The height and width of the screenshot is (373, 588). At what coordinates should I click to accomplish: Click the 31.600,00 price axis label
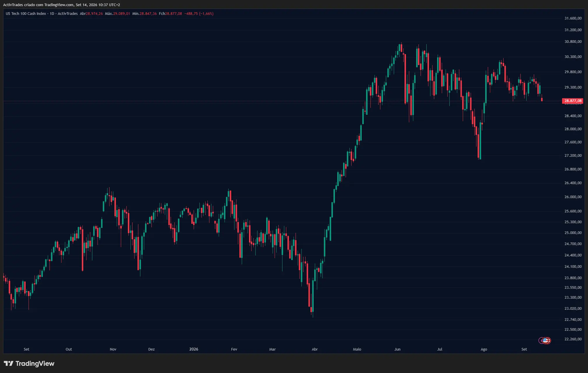(x=573, y=18)
